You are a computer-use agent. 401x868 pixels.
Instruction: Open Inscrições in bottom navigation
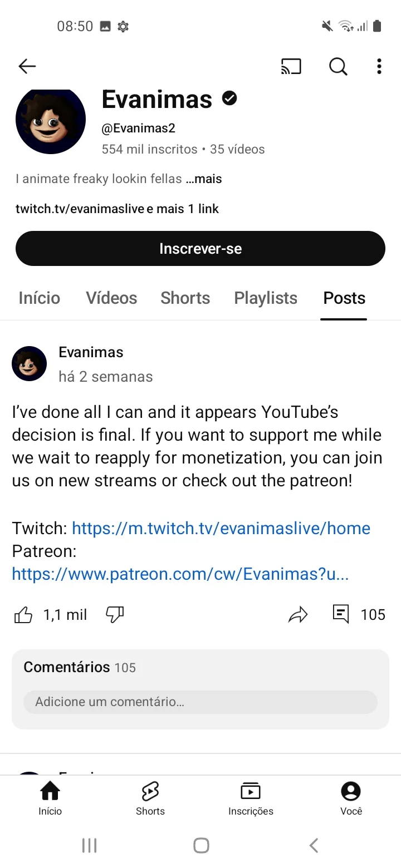(x=251, y=798)
